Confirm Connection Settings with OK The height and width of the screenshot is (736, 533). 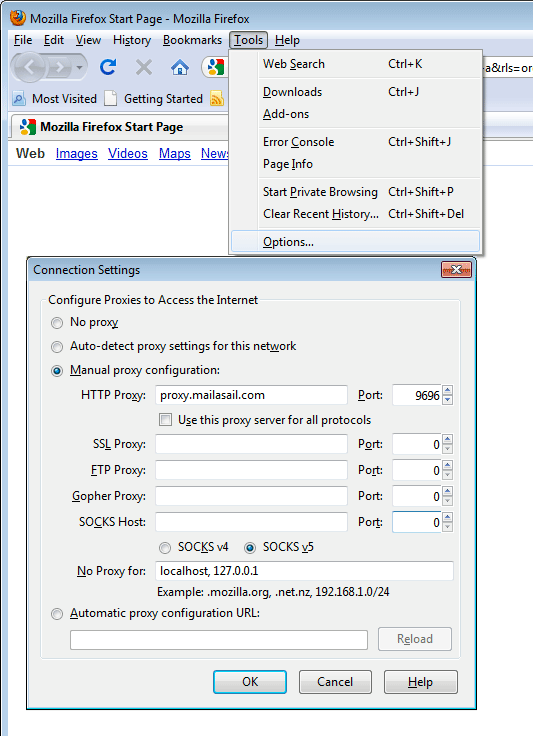(x=250, y=682)
